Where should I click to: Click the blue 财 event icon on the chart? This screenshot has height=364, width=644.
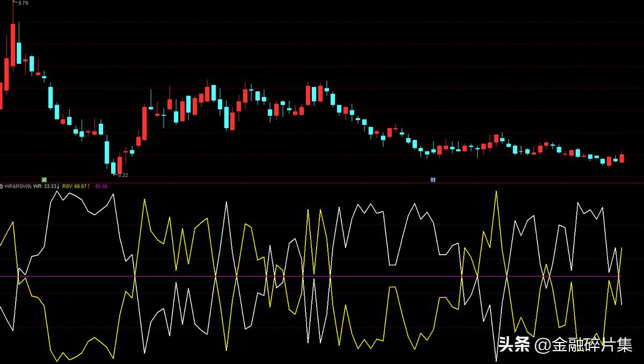point(433,180)
